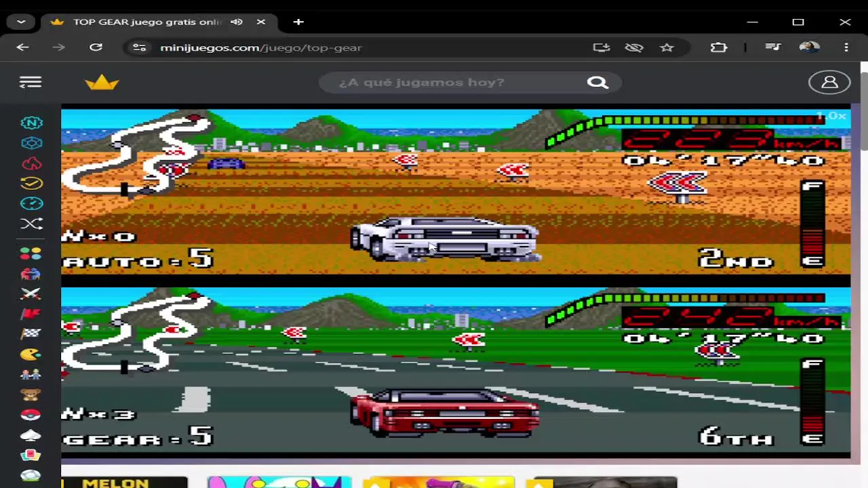868x488 pixels.
Task: Click the purple cartoon game thumbnail below
Action: (279, 483)
